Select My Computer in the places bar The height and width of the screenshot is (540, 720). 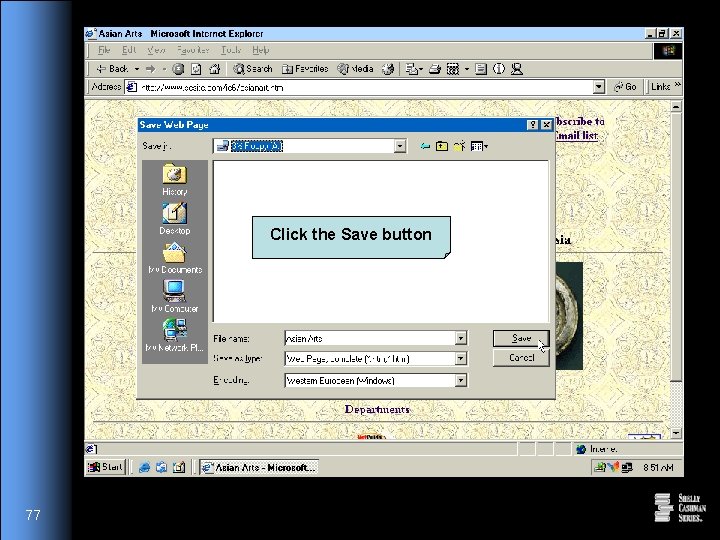pyautogui.click(x=174, y=297)
